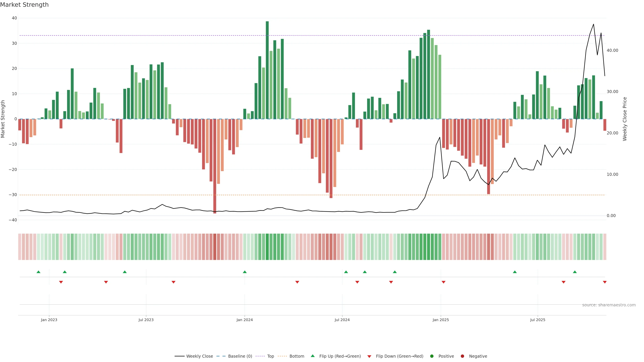Select the rightmost green flip-up marker
The height and width of the screenshot is (362, 644).
click(575, 272)
